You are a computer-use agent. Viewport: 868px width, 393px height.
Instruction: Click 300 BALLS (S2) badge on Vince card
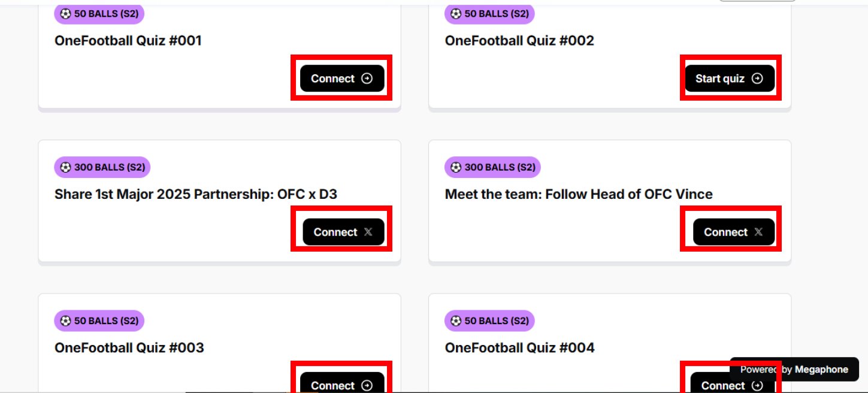point(492,167)
